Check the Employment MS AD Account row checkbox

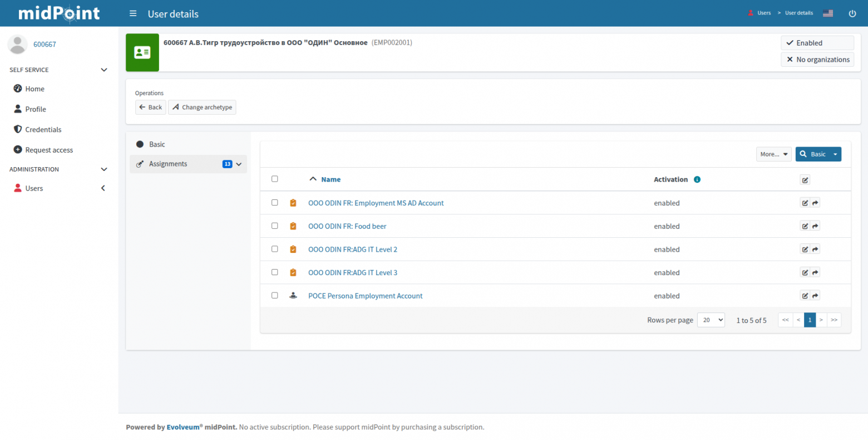pyautogui.click(x=274, y=202)
